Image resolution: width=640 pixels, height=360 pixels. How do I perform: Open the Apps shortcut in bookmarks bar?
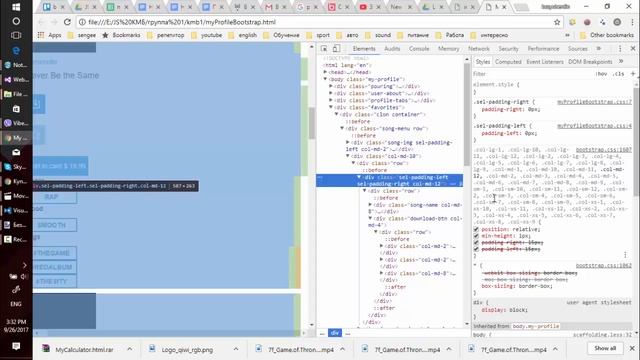49,35
